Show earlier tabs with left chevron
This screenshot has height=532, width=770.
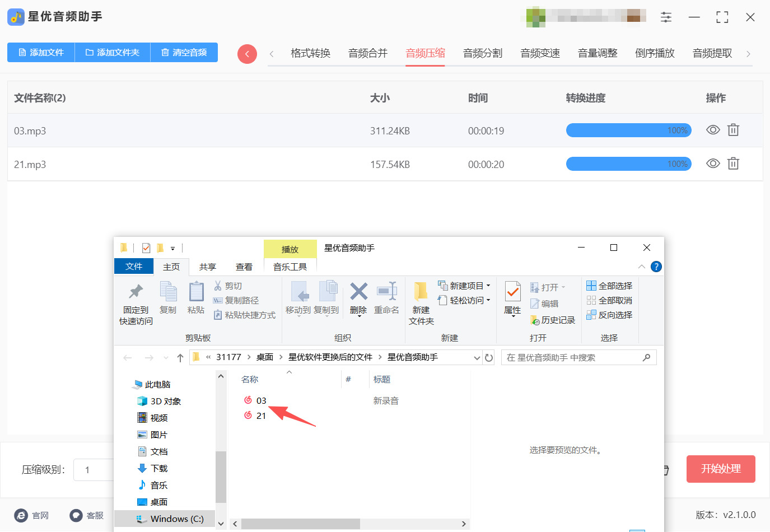(x=272, y=54)
